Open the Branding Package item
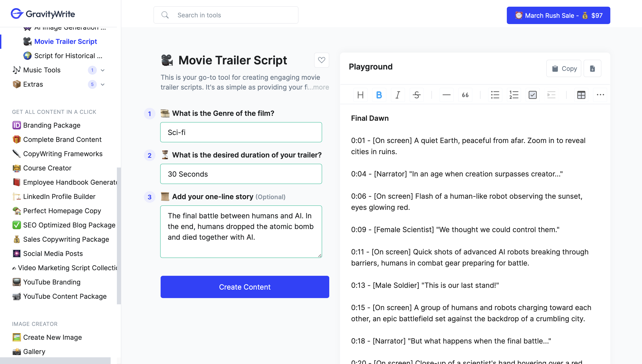642x364 pixels. tap(52, 125)
